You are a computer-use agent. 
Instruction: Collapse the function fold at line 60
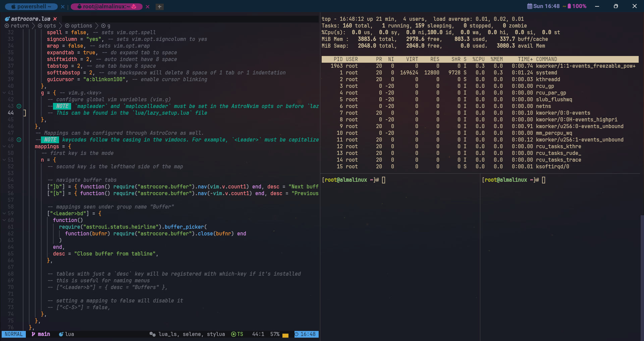pos(4,220)
